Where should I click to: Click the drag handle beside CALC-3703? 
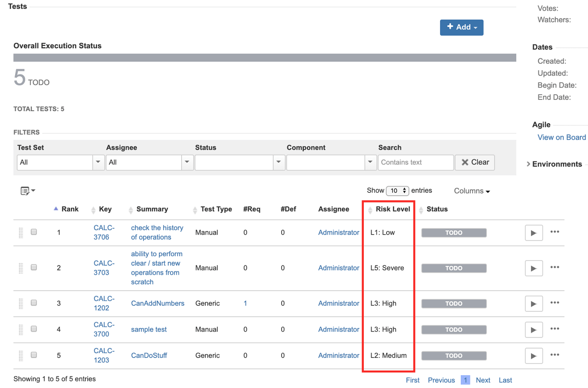[21, 267]
